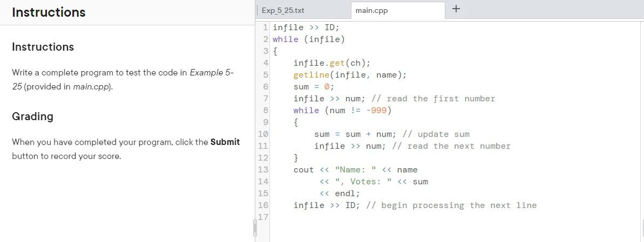644x242 pixels.
Task: Click the Grading heading
Action: click(x=33, y=116)
